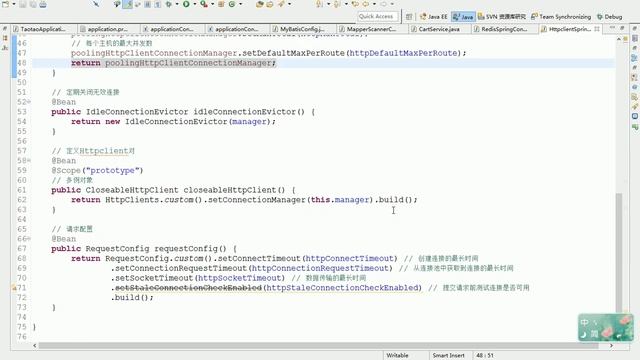
Task: Click the warning marker on line 71
Action: tap(14, 288)
